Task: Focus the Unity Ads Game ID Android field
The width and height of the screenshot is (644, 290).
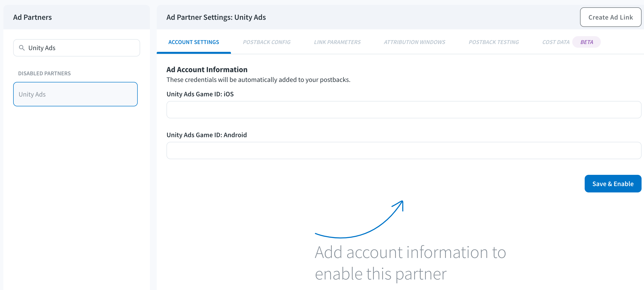Action: 404,151
